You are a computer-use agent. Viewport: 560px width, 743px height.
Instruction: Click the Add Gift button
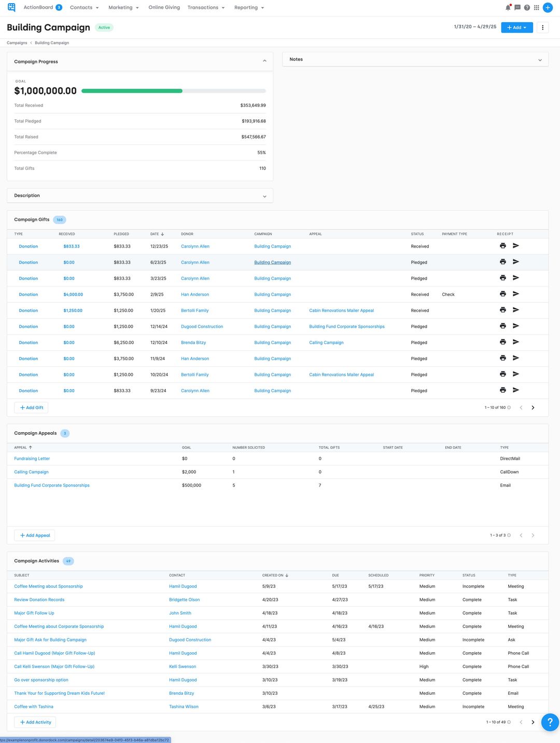31,407
